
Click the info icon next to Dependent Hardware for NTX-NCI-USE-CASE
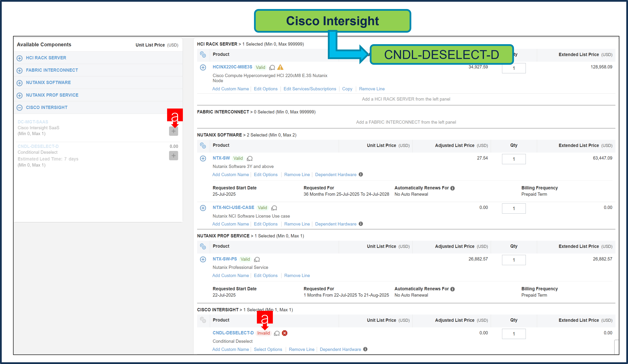(361, 224)
